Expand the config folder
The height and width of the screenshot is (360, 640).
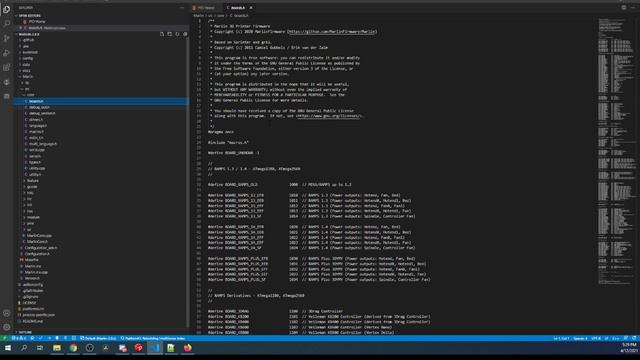pyautogui.click(x=28, y=58)
